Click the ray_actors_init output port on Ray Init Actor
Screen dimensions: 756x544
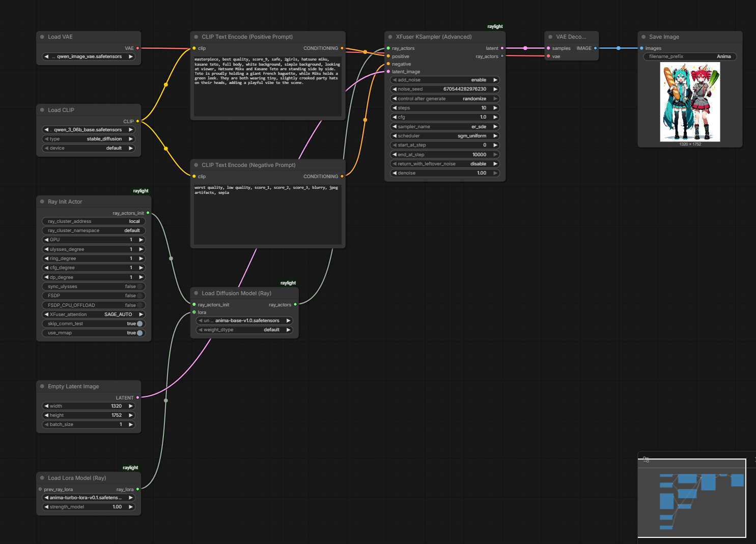[148, 213]
